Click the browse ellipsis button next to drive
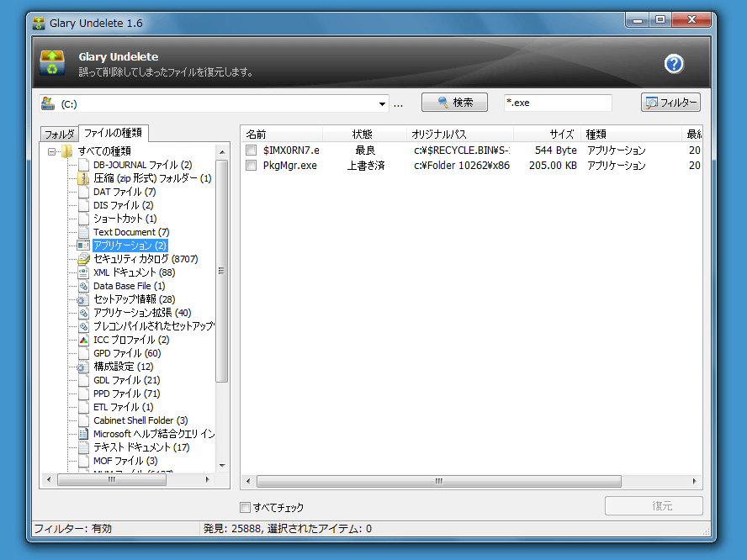This screenshot has height=560, width=747. click(398, 104)
